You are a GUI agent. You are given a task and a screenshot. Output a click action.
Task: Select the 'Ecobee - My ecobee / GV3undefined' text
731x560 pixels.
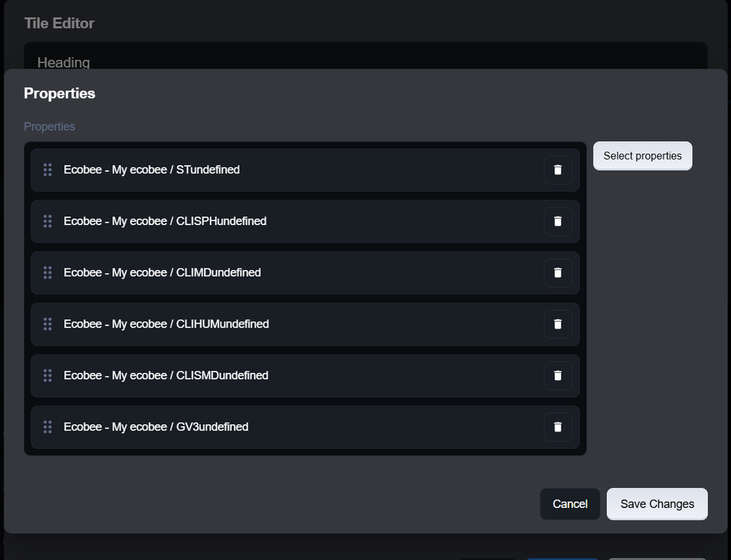pos(156,427)
